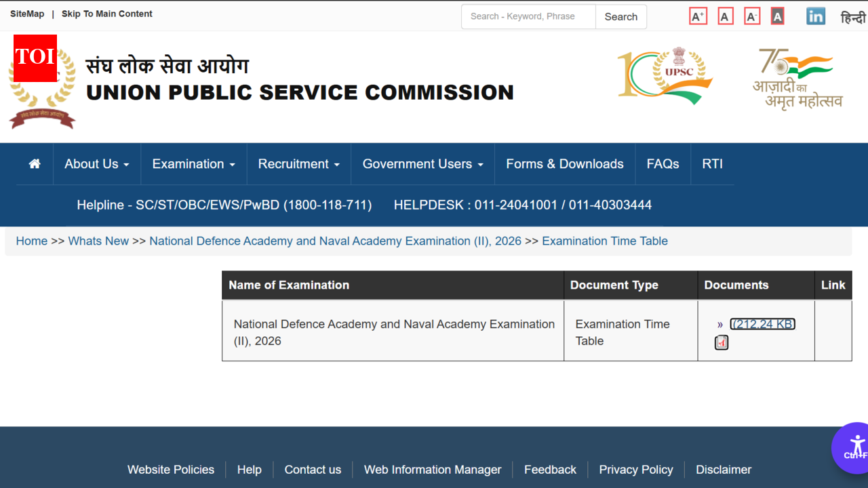Viewport: 868px width, 488px height.
Task: Expand the Examination dropdown menu
Action: click(x=193, y=164)
